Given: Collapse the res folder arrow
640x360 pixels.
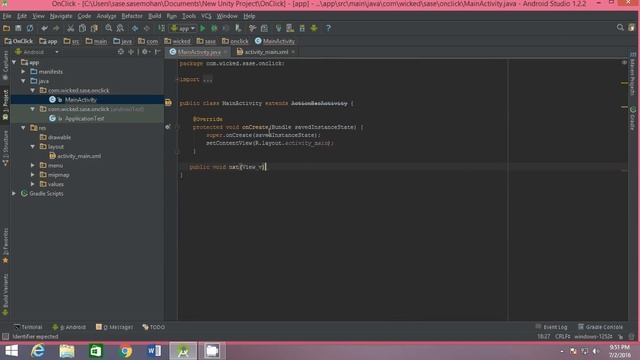Looking at the screenshot, I should pos(23,128).
